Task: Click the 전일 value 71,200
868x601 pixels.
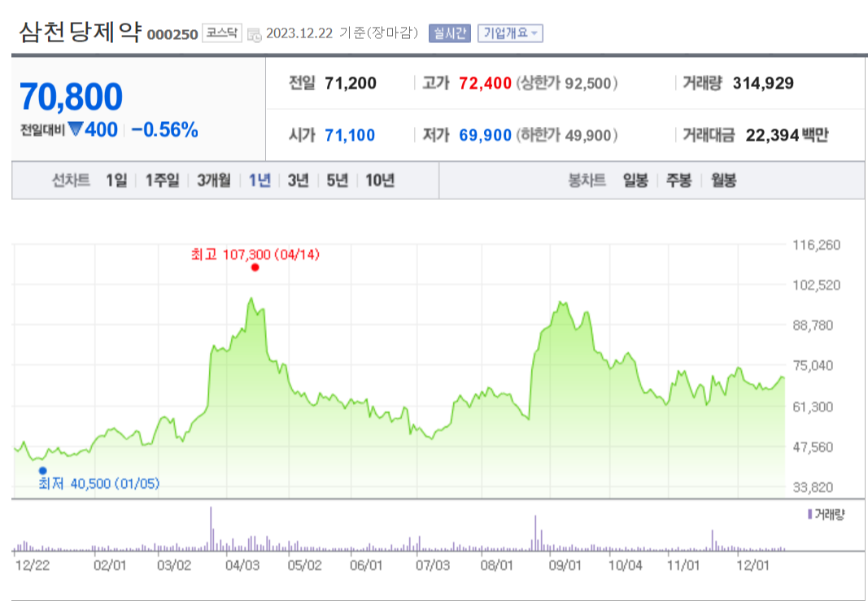Action: point(351,84)
